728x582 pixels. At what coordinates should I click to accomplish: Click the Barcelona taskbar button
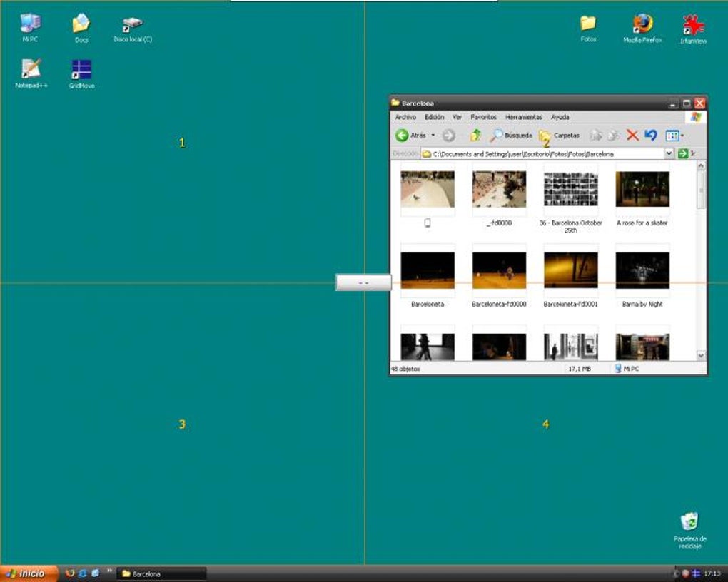(x=161, y=573)
